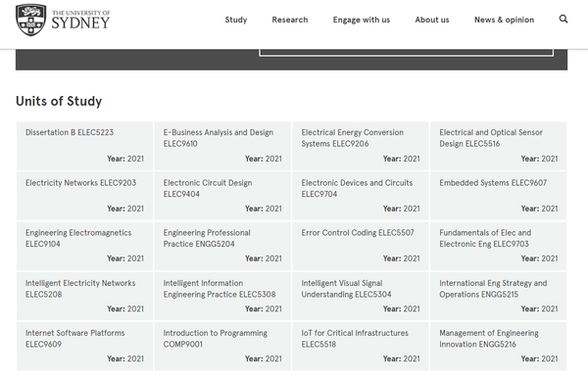Open the Study menu
The height and width of the screenshot is (376, 588).
[236, 20]
